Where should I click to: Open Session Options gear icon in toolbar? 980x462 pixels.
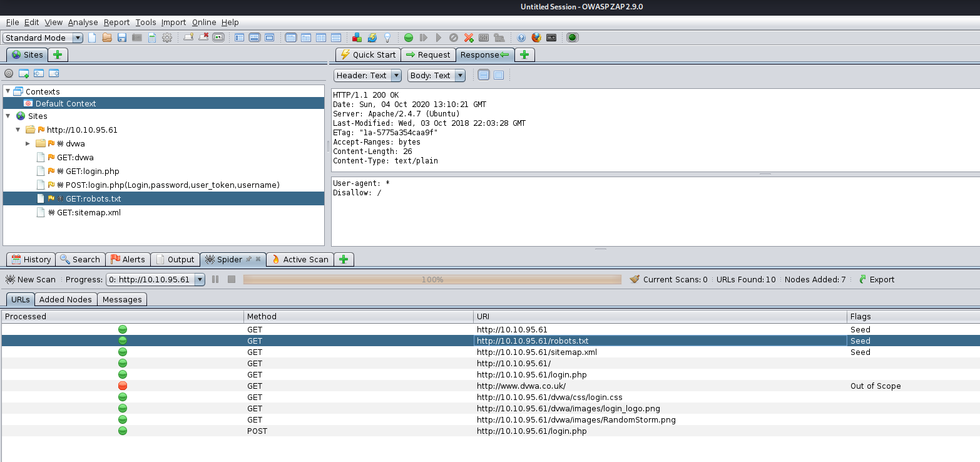tap(167, 38)
